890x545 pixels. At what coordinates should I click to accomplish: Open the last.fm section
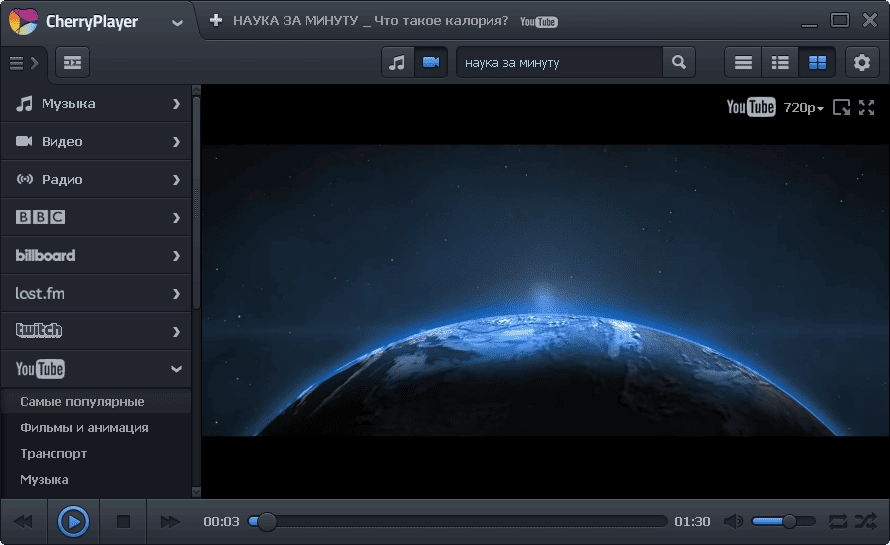pyautogui.click(x=96, y=294)
